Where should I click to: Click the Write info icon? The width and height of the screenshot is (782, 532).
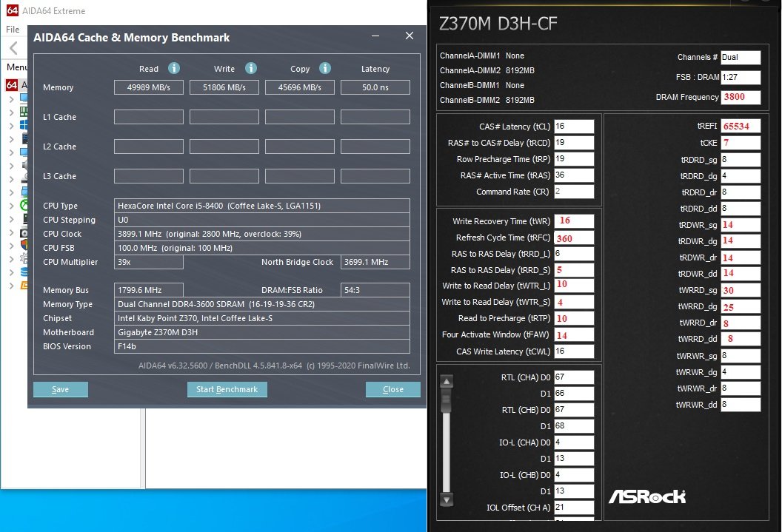(251, 68)
